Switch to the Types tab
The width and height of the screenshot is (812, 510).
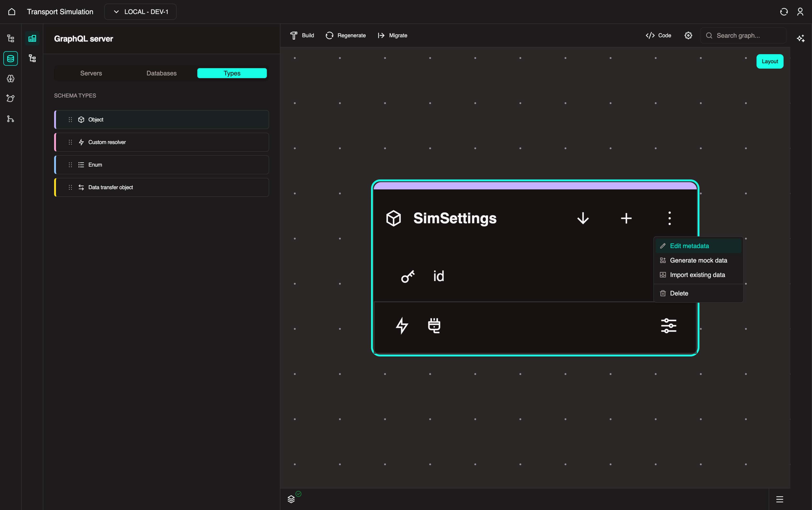(x=232, y=73)
